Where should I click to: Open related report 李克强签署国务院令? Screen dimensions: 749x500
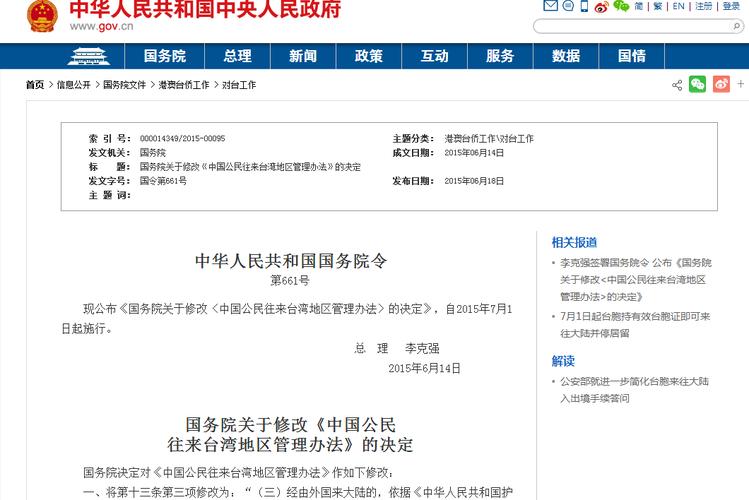(636, 280)
